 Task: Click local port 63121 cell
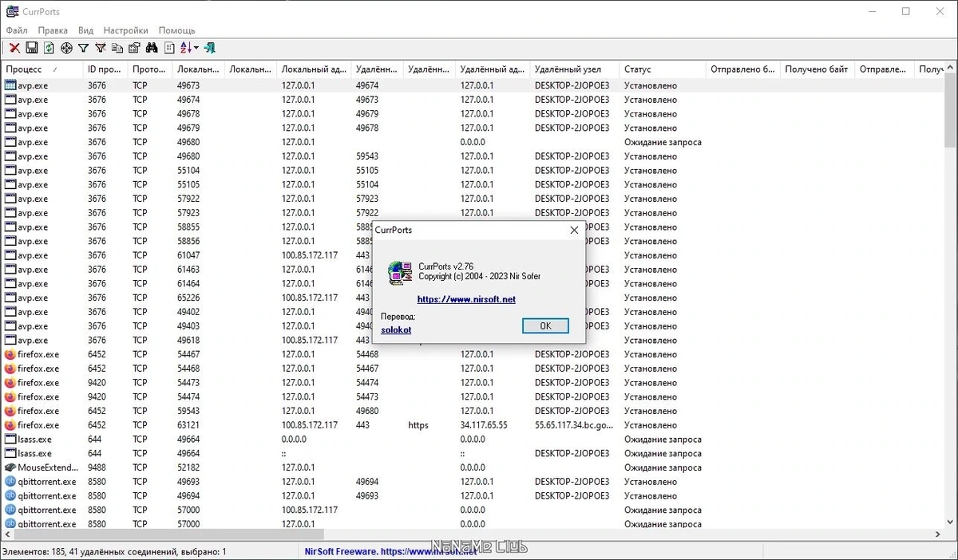tap(188, 425)
